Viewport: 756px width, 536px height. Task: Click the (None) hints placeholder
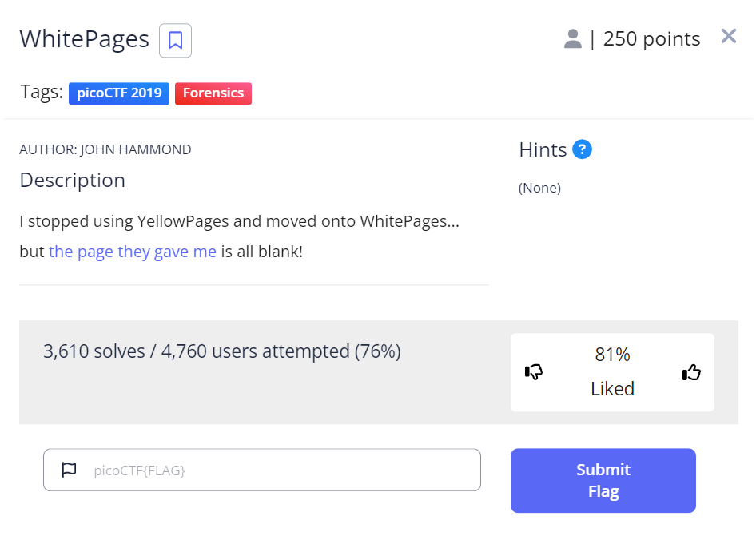[x=539, y=189]
